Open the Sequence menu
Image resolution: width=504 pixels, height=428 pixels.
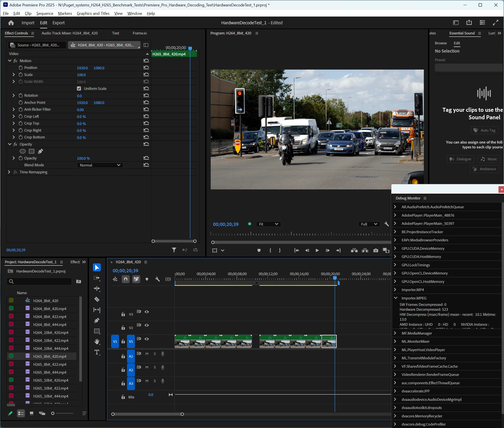pos(45,13)
